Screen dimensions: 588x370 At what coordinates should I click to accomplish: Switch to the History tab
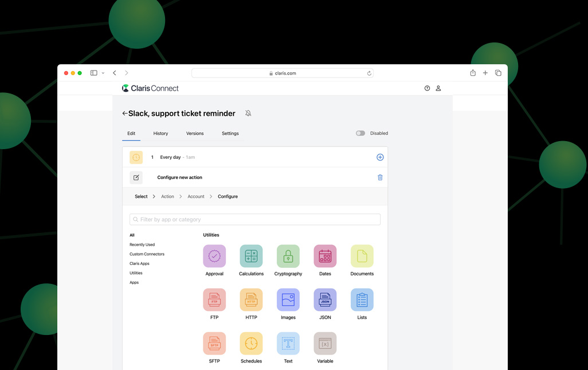tap(160, 133)
